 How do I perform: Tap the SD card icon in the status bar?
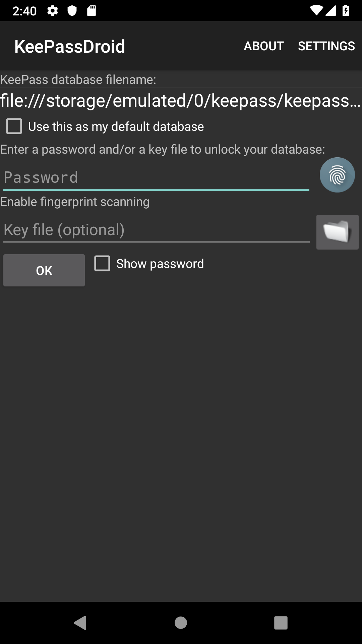(91, 11)
